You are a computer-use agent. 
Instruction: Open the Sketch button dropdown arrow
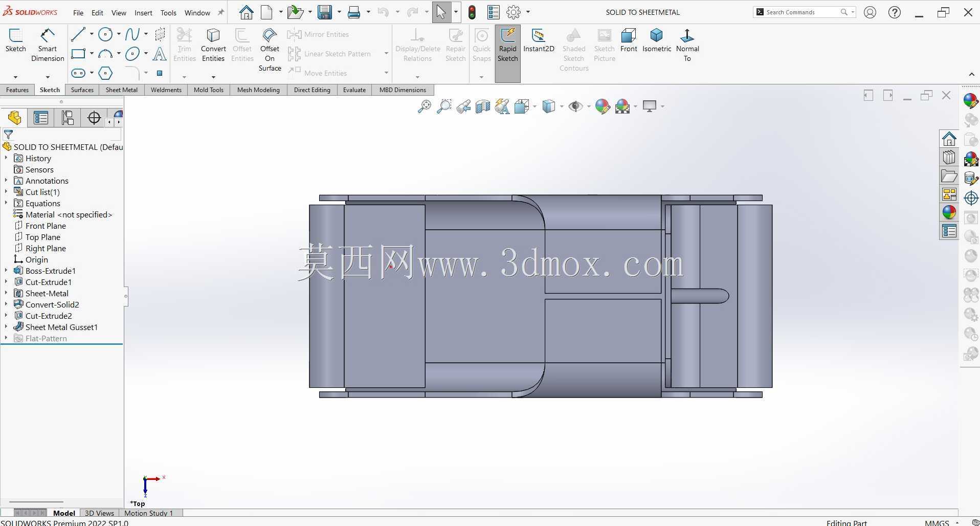click(15, 77)
